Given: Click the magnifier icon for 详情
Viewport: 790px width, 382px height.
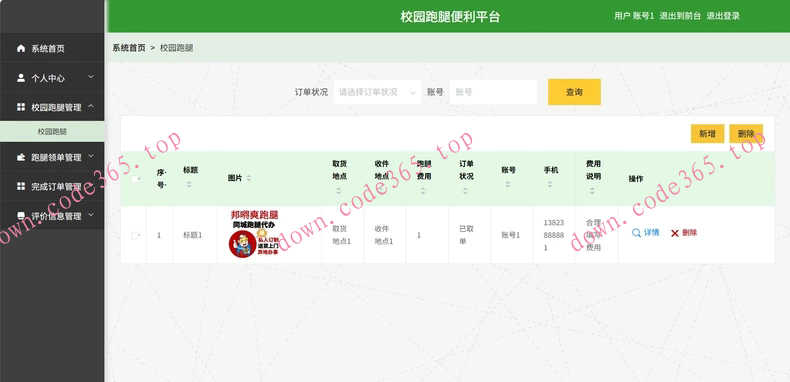Looking at the screenshot, I should [x=636, y=233].
